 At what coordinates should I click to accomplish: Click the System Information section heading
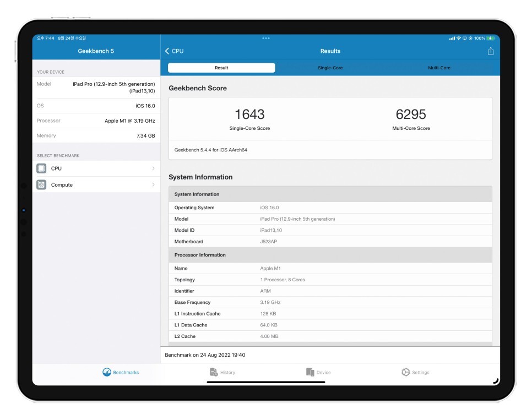pyautogui.click(x=200, y=177)
